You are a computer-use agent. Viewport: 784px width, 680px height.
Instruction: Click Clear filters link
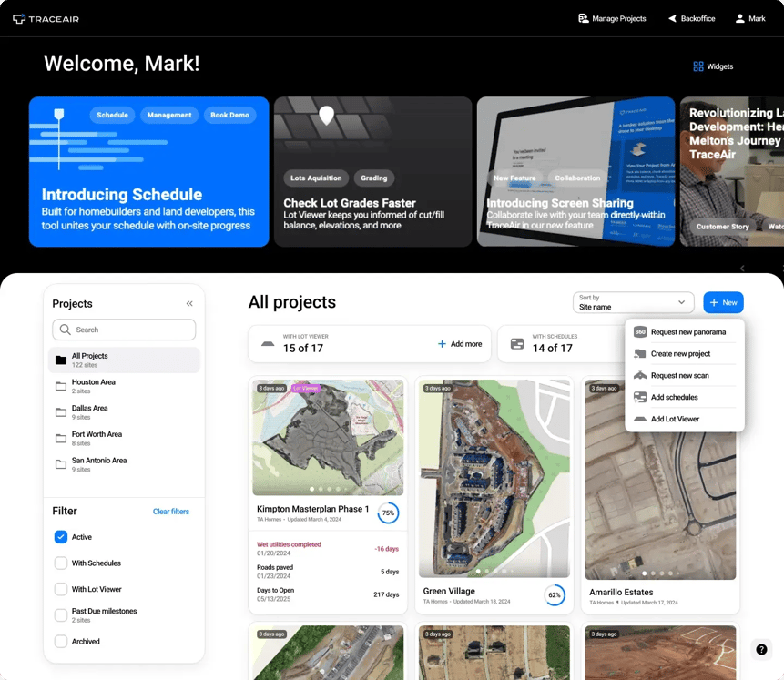(x=171, y=511)
